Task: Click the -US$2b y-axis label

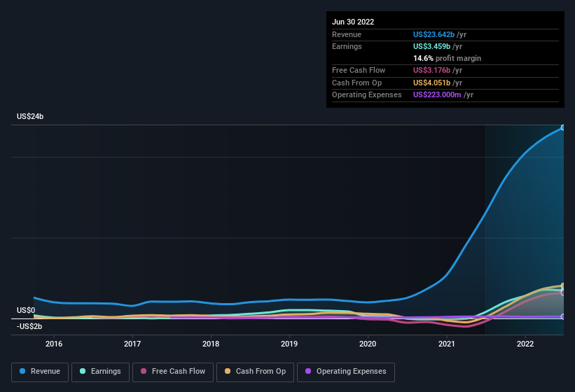Action: tap(29, 326)
